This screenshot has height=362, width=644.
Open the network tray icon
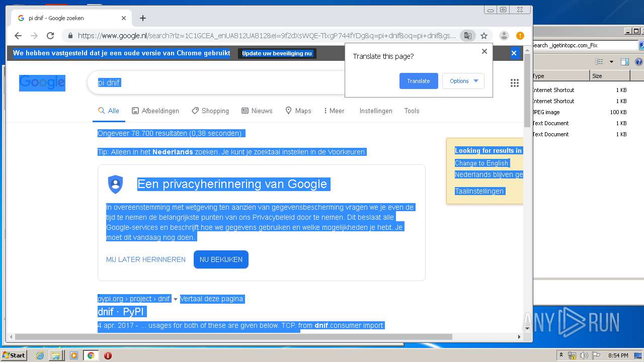(x=572, y=355)
